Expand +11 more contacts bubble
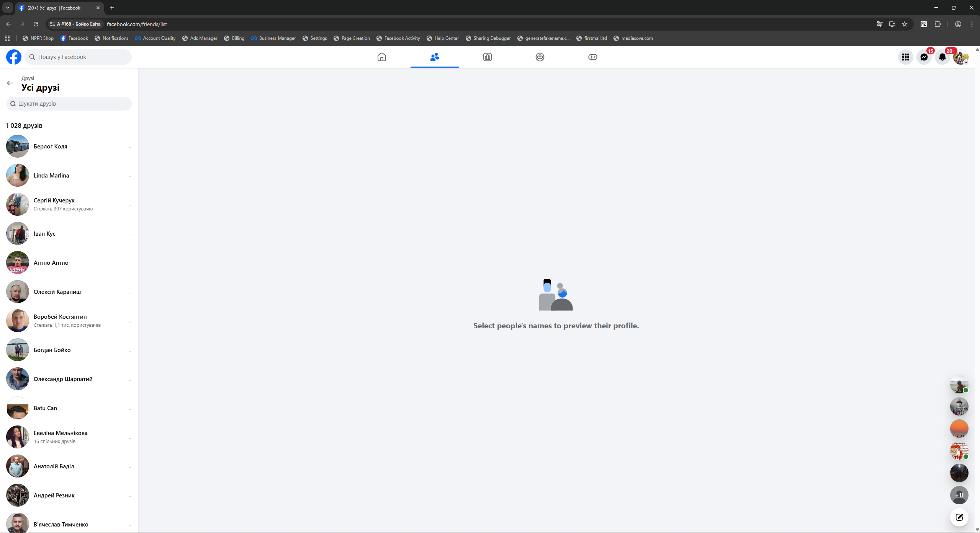The width and height of the screenshot is (980, 533). [959, 495]
